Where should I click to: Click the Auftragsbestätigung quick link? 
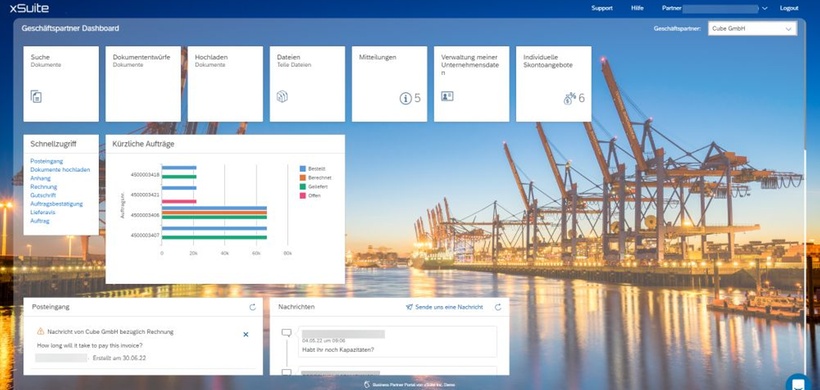pyautogui.click(x=56, y=204)
